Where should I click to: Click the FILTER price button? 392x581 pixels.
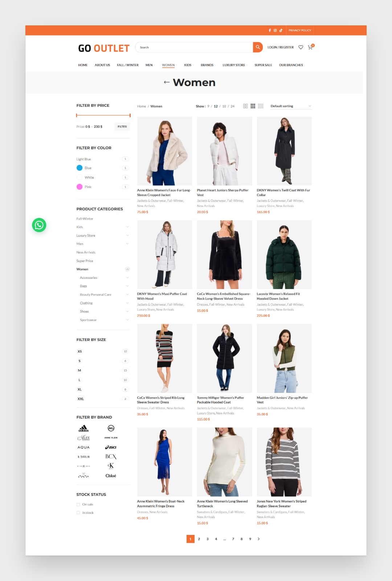coord(122,127)
